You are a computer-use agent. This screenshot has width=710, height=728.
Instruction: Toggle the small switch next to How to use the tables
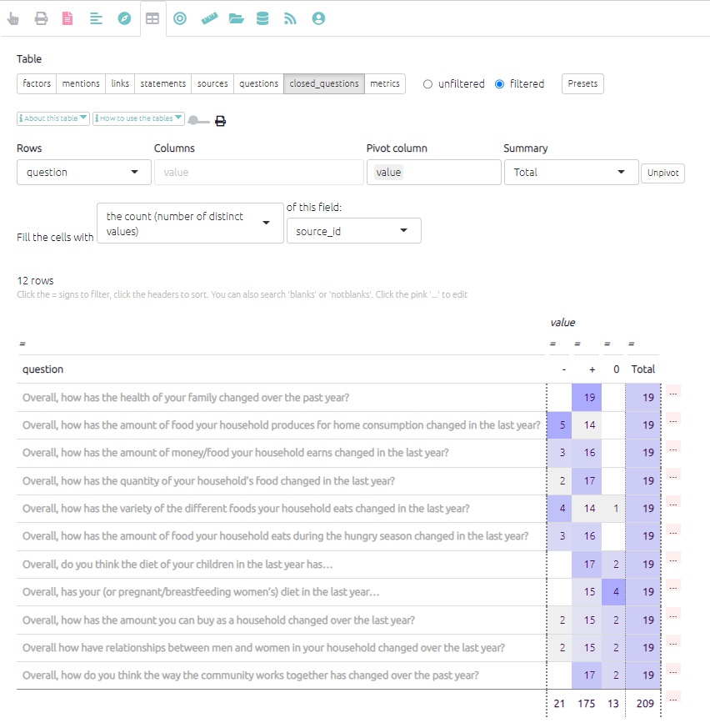(x=197, y=121)
